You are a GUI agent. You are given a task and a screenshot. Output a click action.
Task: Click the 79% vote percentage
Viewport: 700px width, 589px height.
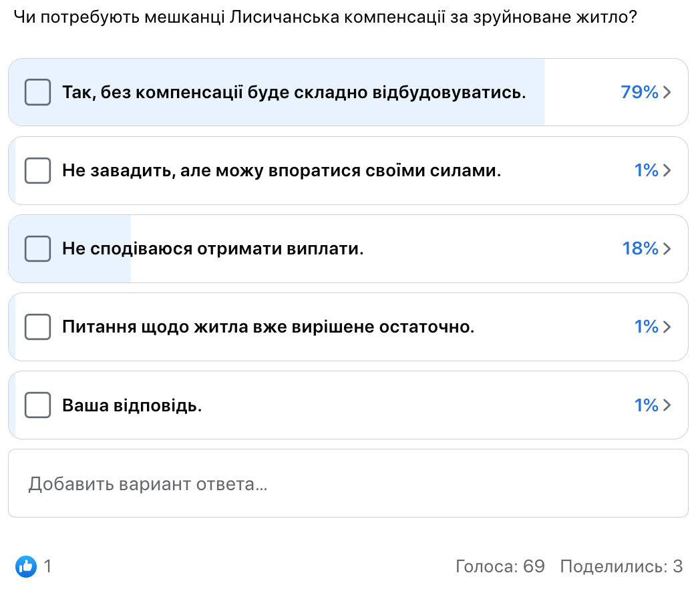point(639,92)
